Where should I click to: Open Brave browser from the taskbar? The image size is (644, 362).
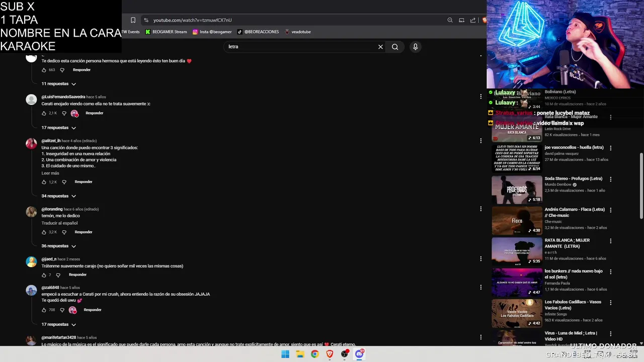pos(330,354)
